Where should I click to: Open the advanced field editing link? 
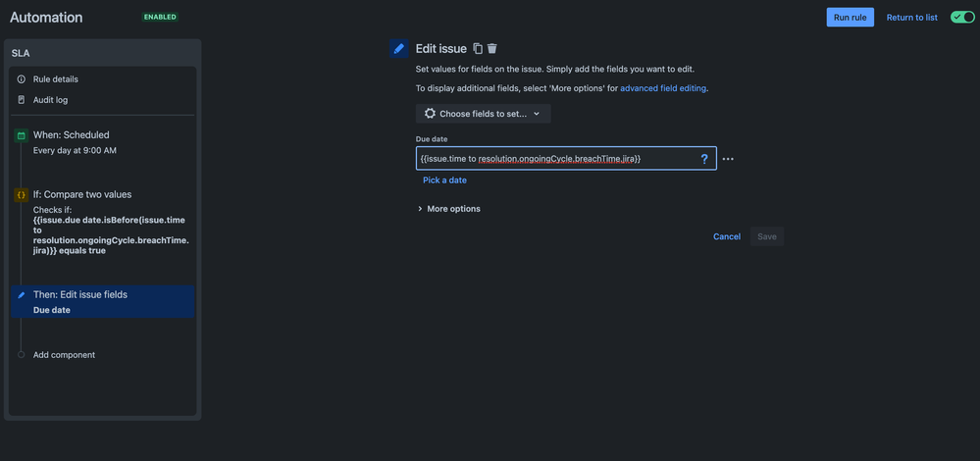tap(663, 88)
